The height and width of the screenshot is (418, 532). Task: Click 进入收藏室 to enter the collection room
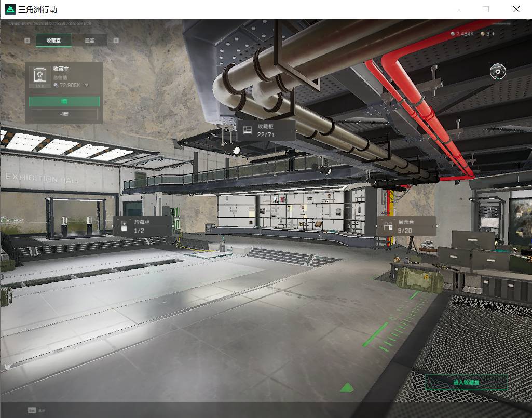coord(466,382)
